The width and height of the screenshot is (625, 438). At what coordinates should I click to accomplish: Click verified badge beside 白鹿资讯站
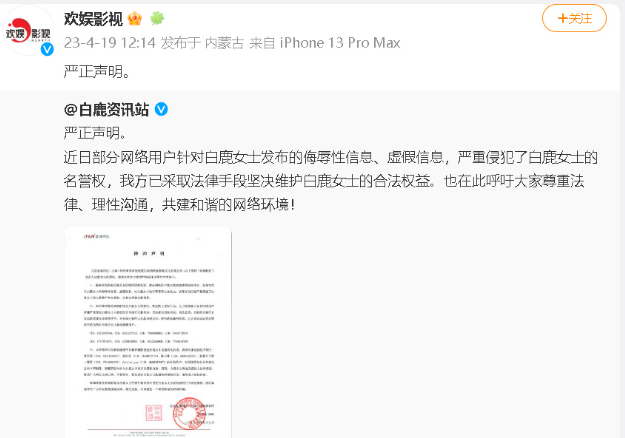coord(161,109)
